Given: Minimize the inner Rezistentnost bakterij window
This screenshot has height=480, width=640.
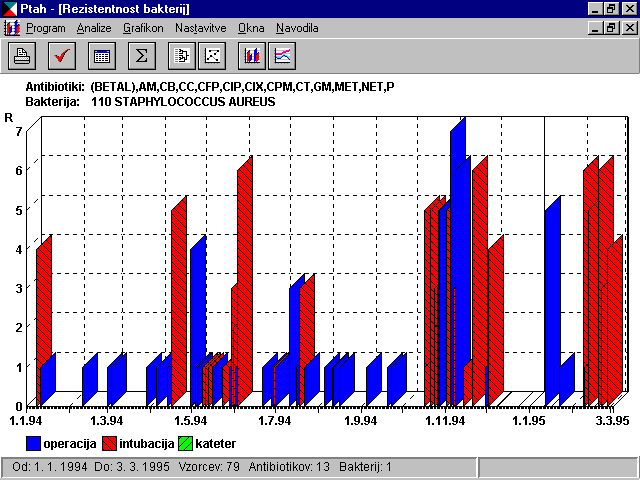Looking at the screenshot, I should (596, 28).
